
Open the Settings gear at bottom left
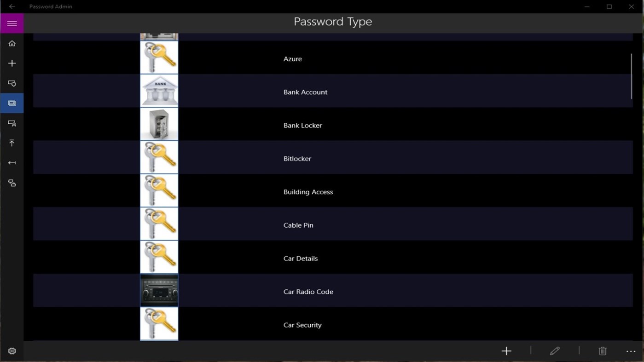(12, 351)
